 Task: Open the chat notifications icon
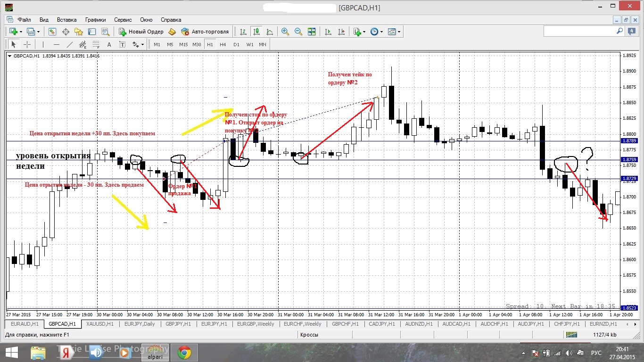coord(631,31)
